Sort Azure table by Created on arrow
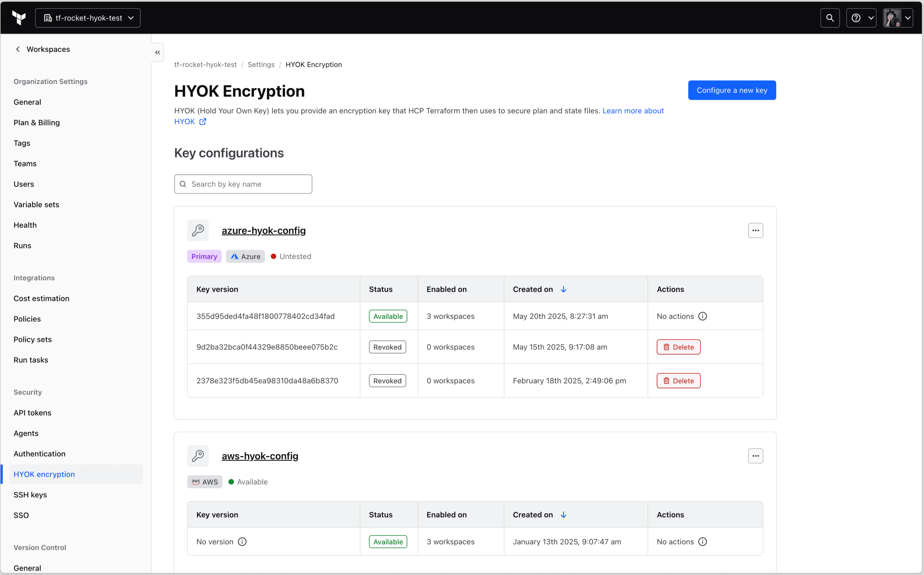 coord(563,289)
